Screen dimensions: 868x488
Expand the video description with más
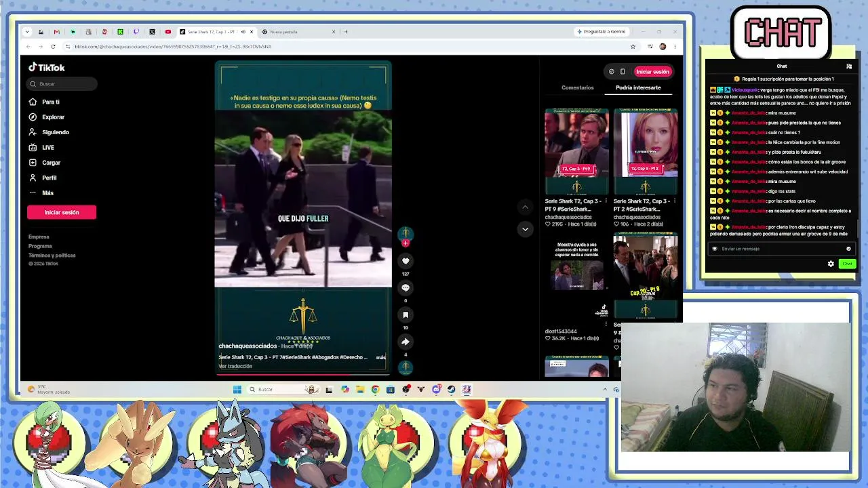(x=381, y=357)
